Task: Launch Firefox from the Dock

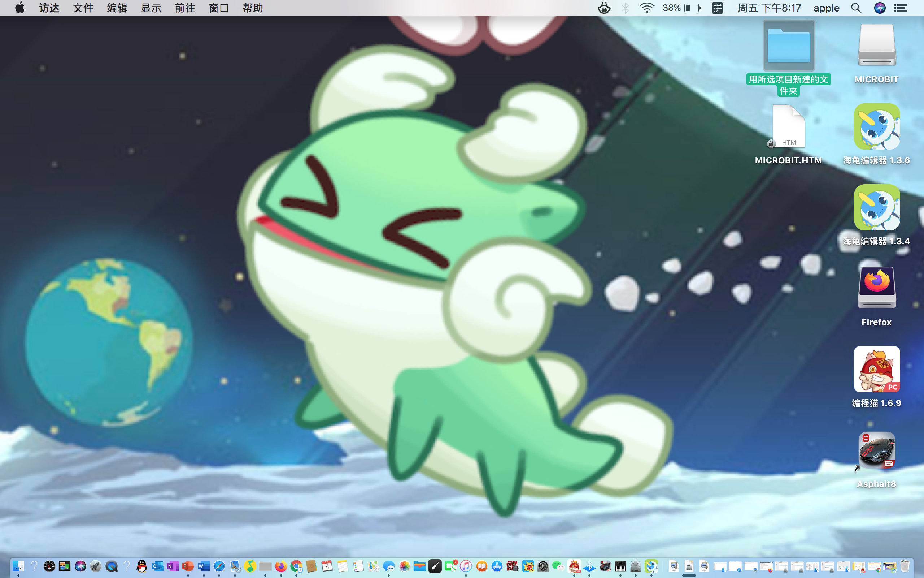Action: pos(281,566)
